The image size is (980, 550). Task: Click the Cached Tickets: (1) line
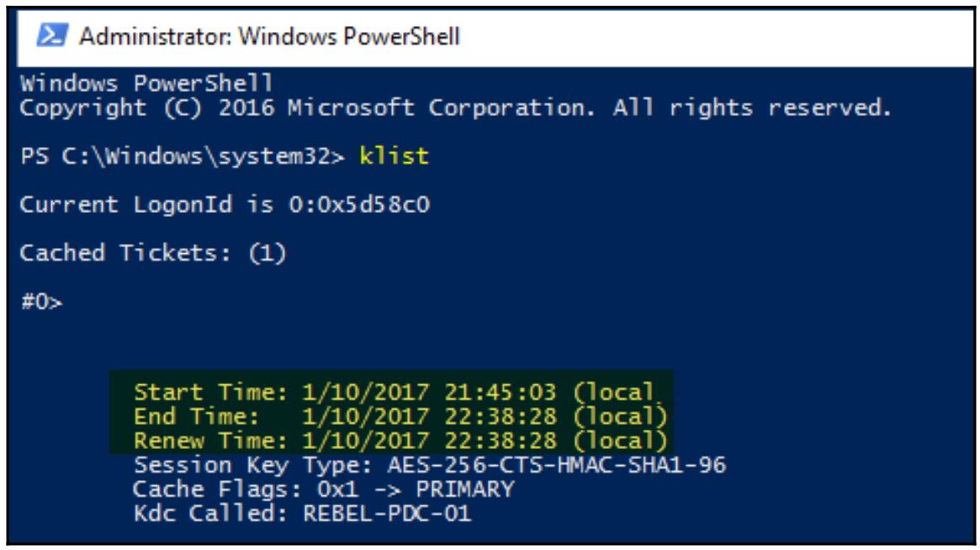(x=152, y=252)
